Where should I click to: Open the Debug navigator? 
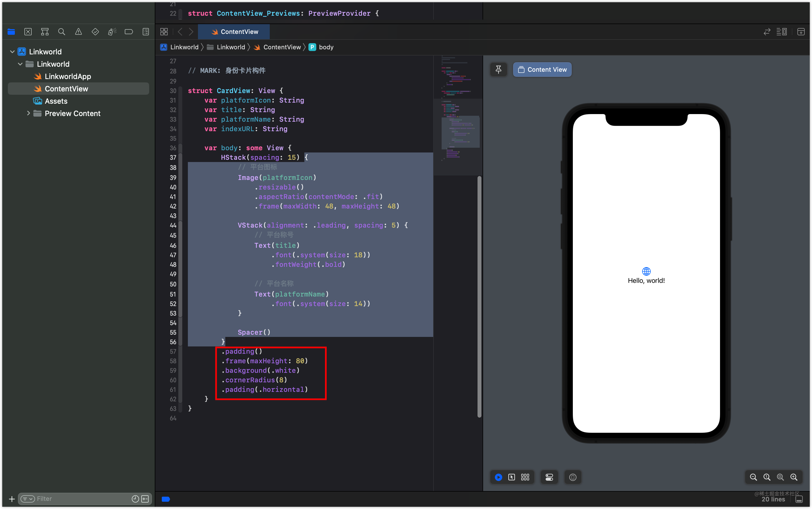[112, 32]
